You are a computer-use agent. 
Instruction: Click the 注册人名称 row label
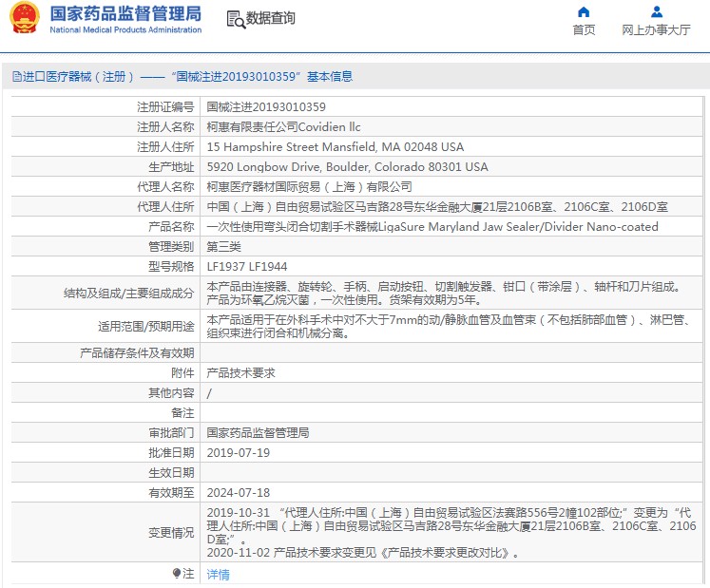(x=165, y=126)
